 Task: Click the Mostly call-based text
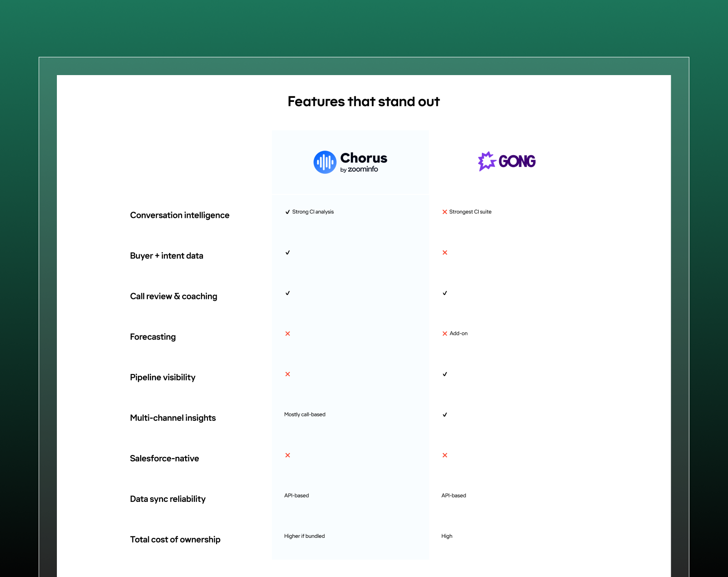pyautogui.click(x=305, y=415)
